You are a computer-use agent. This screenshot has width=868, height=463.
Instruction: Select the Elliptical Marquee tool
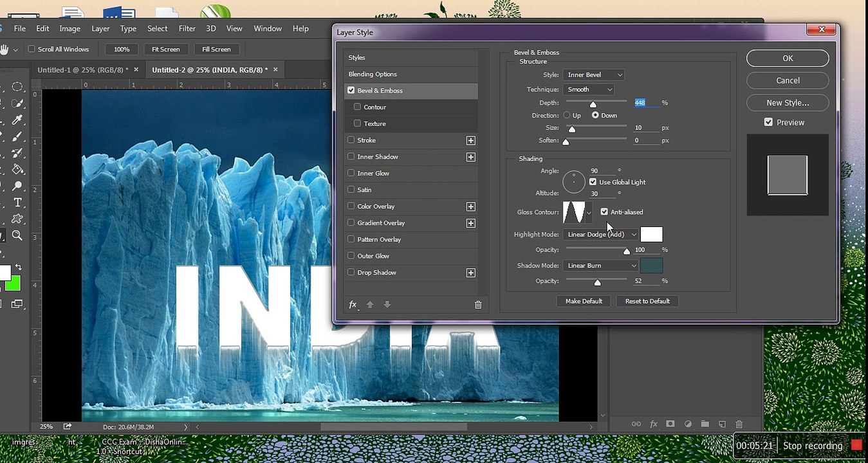click(x=17, y=87)
